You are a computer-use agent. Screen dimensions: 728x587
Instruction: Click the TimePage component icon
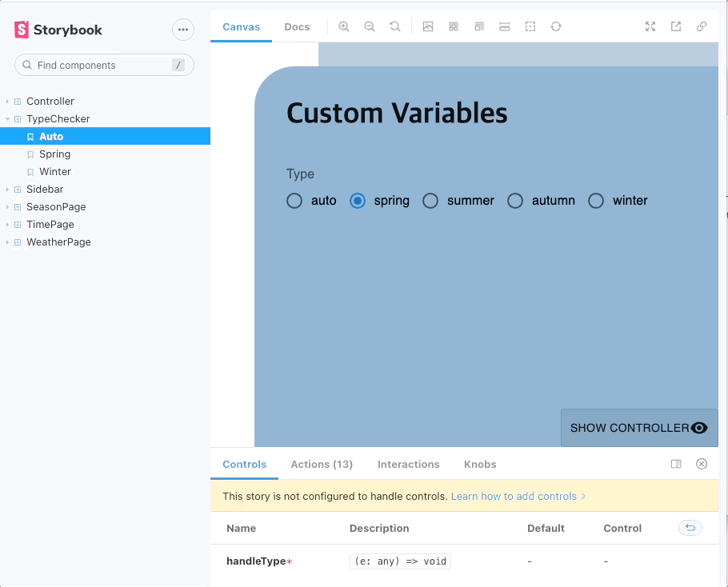point(18,225)
